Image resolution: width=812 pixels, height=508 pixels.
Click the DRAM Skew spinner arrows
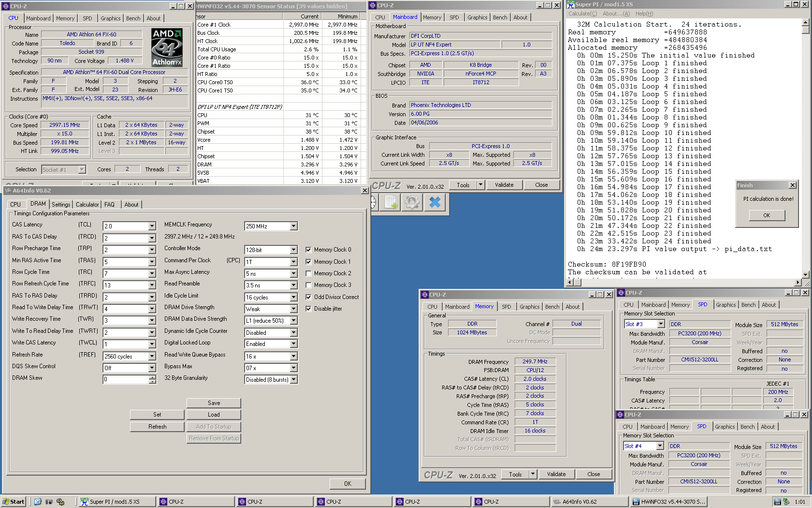pyautogui.click(x=152, y=380)
